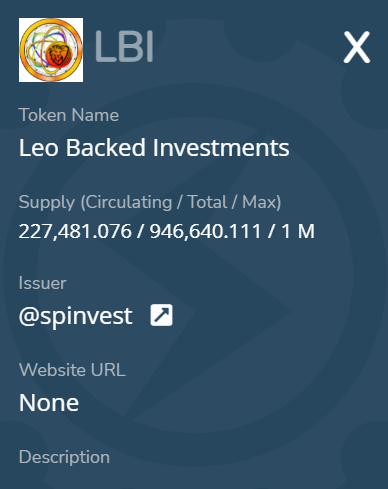Select total supply value 946,640.111
The image size is (388, 489).
(205, 231)
